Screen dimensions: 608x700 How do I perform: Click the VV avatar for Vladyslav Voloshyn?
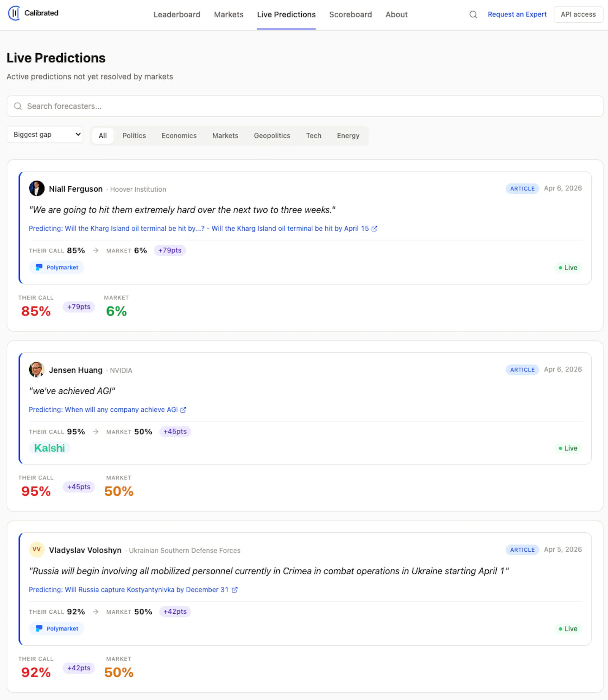(37, 549)
